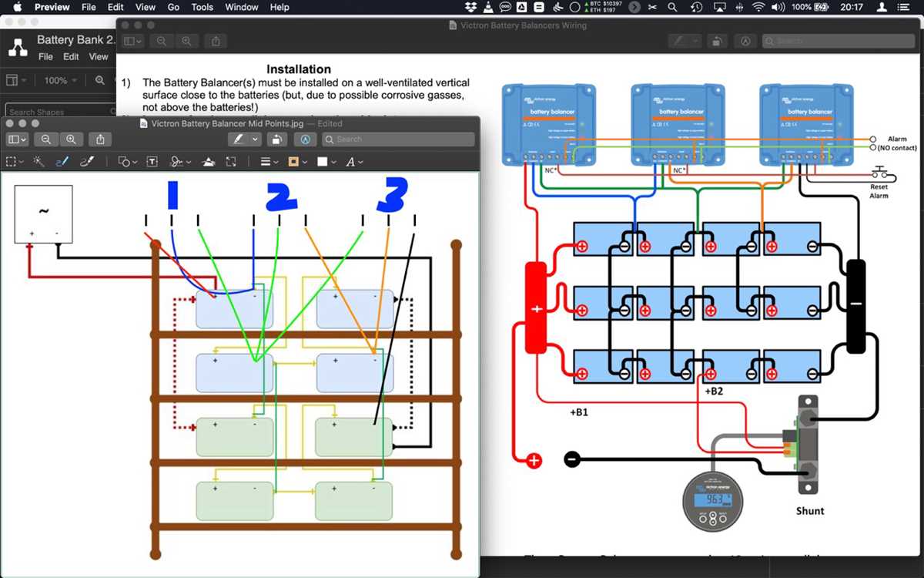
Task: Open the Tools menu in menu bar
Action: (202, 7)
